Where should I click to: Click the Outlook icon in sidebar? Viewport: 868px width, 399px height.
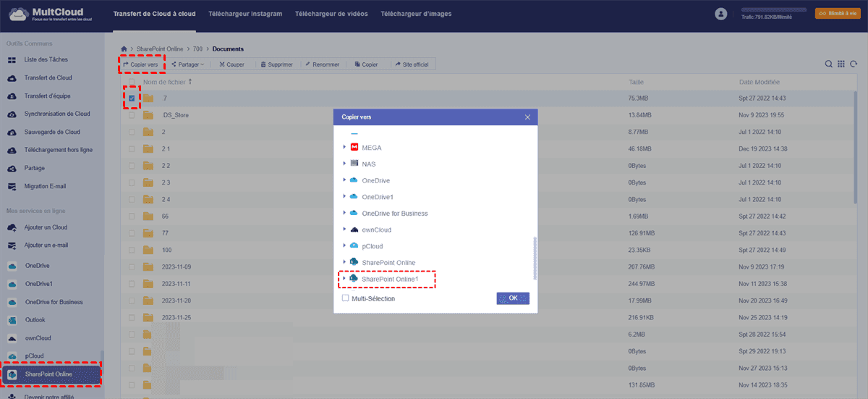[12, 320]
